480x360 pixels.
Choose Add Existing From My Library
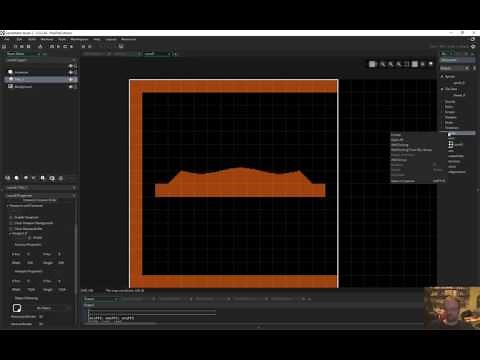[411, 150]
